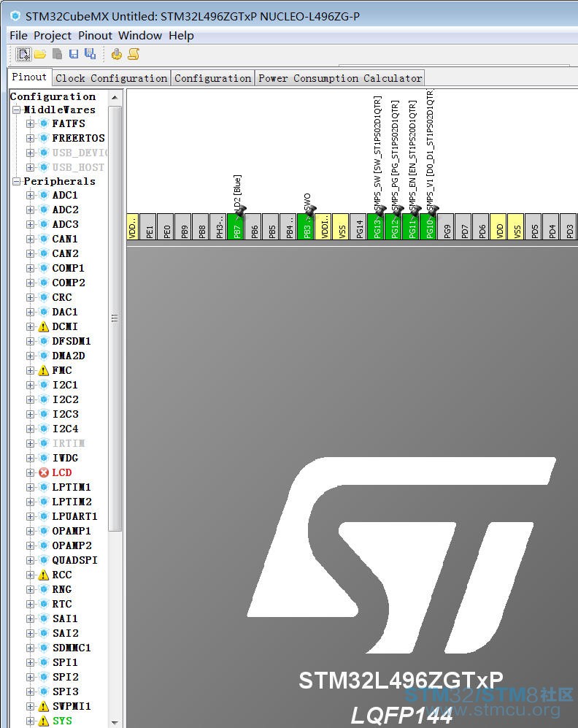Click the blue cube icon beside FATFS
Viewport: 578px width, 728px height.
(x=44, y=123)
